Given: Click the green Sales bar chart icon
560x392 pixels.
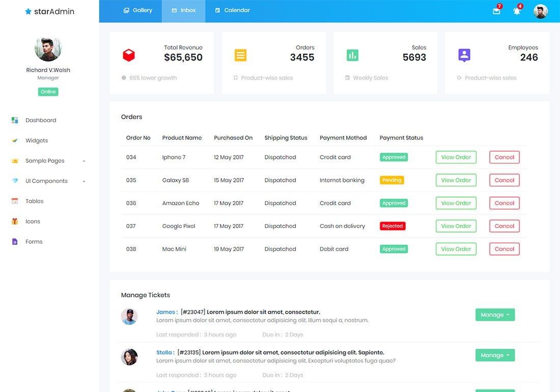Looking at the screenshot, I should [x=352, y=55].
